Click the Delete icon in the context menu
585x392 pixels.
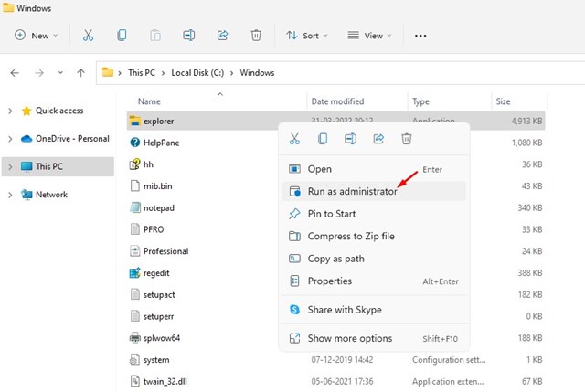pyautogui.click(x=407, y=139)
